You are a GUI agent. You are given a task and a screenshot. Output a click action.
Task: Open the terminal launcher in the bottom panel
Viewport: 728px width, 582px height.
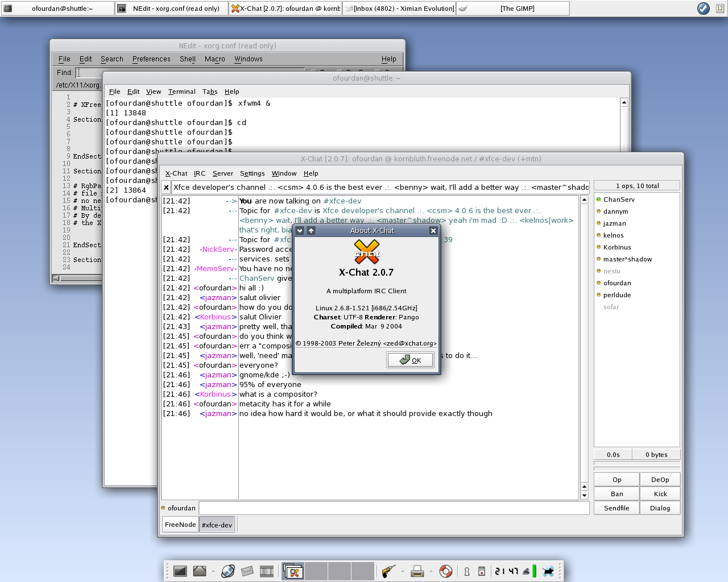[x=180, y=571]
